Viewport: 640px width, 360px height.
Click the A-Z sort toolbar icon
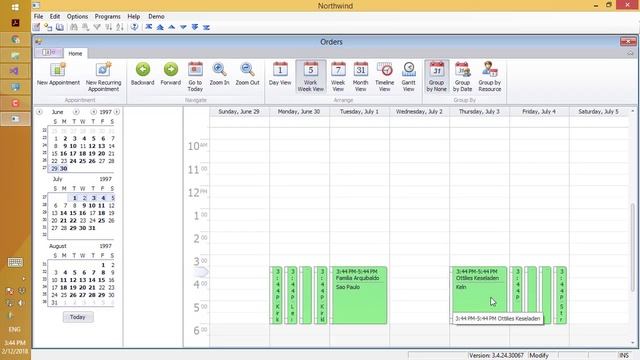point(120,27)
